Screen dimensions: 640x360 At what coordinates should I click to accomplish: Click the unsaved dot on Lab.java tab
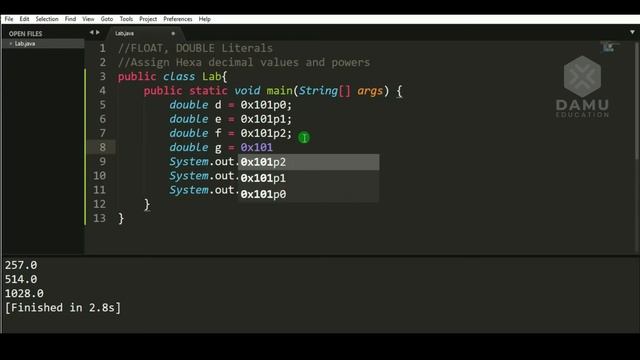tap(173, 33)
